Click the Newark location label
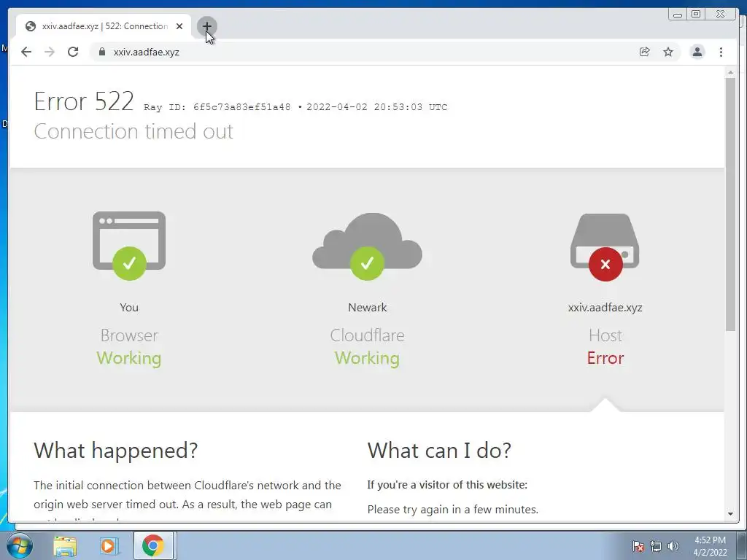Viewport: 747px width, 560px height. pyautogui.click(x=368, y=308)
